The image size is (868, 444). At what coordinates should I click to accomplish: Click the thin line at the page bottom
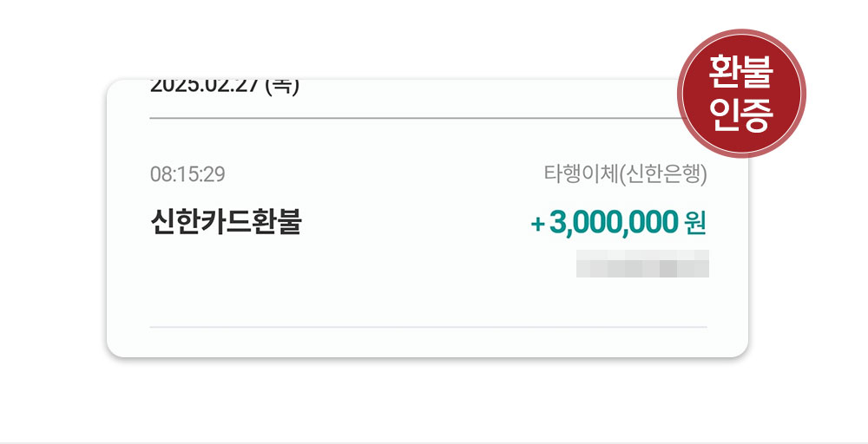click(x=434, y=442)
